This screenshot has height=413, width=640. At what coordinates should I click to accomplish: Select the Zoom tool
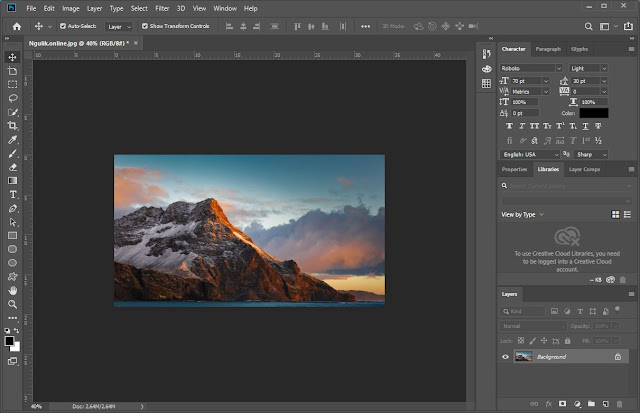coord(13,303)
